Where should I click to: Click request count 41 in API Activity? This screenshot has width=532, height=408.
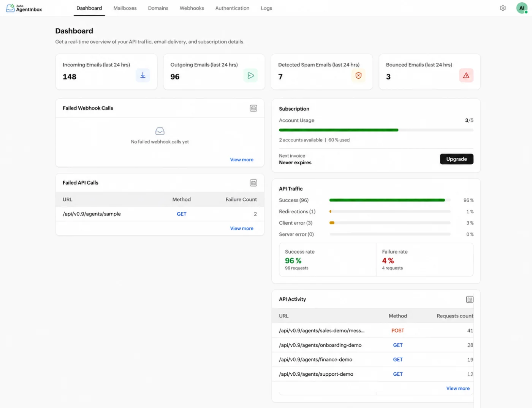pyautogui.click(x=470, y=331)
